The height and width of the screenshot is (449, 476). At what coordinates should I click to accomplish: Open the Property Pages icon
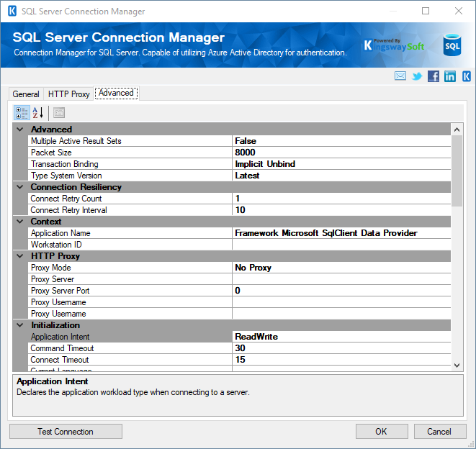[x=58, y=112]
